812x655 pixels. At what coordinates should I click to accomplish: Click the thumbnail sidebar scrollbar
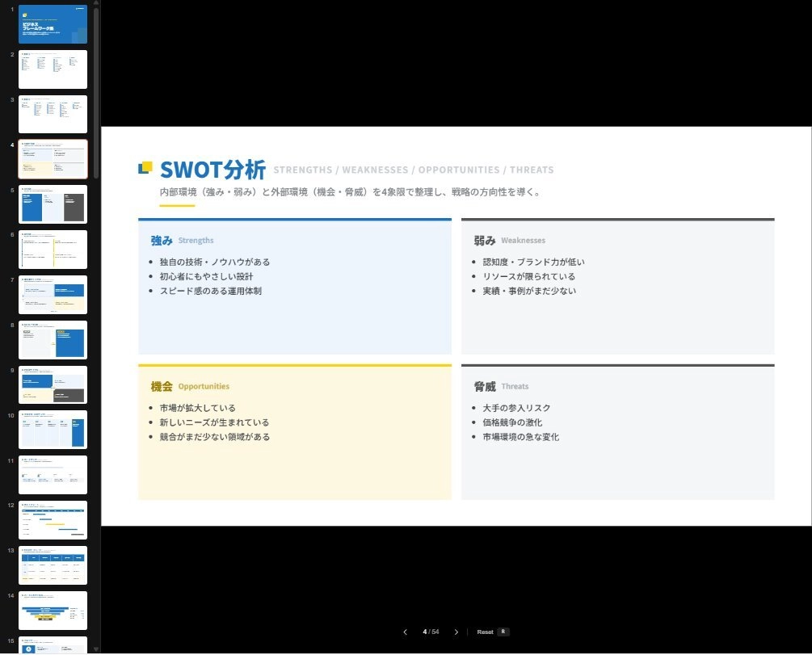tap(96, 93)
